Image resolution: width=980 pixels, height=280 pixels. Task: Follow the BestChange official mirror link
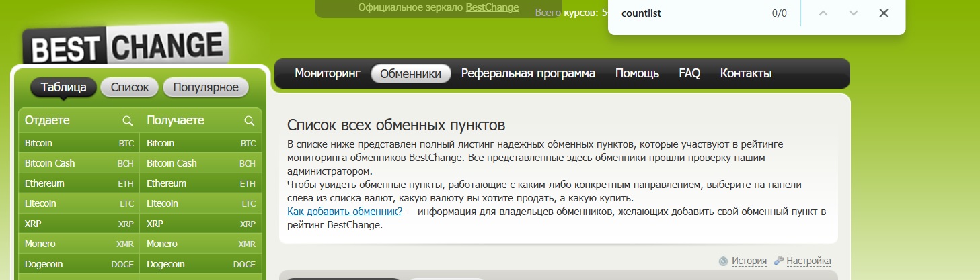click(x=492, y=7)
